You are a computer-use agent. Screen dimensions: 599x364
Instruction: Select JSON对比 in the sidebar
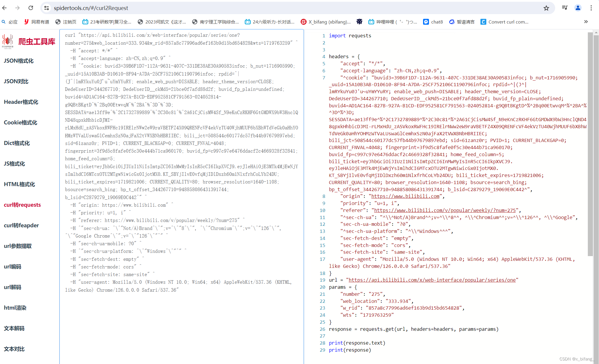(16, 81)
